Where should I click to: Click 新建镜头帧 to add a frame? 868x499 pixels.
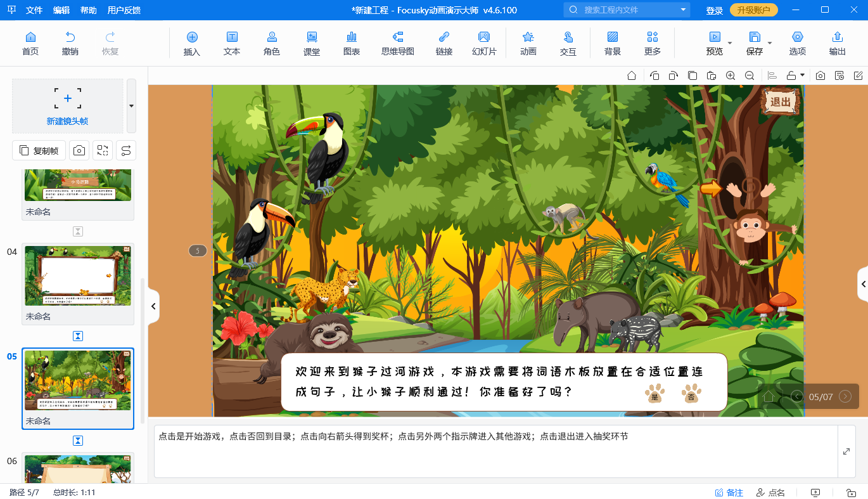68,106
